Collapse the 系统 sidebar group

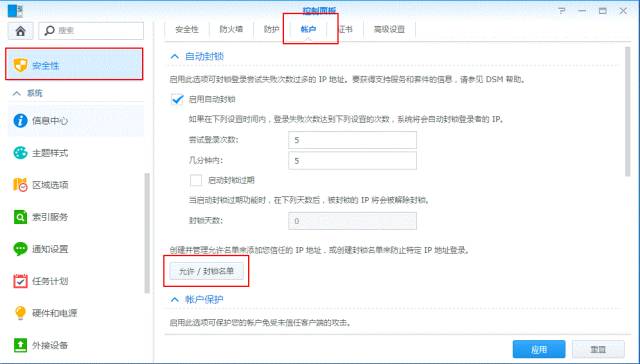16,93
